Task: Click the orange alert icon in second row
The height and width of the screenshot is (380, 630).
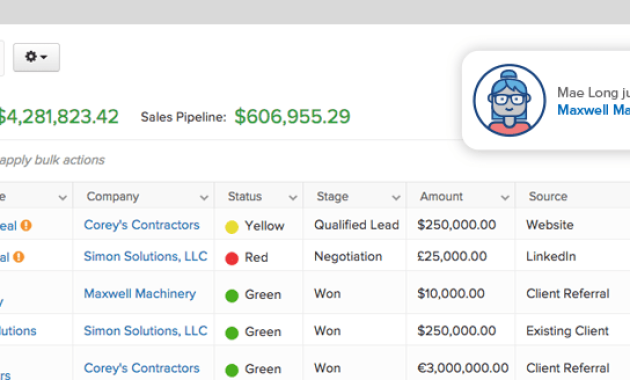Action: pos(18,257)
